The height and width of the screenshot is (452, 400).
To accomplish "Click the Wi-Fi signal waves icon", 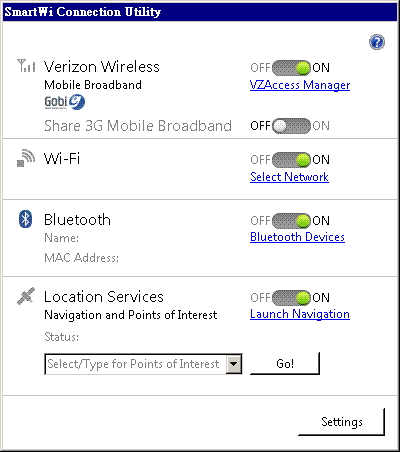I will 26,158.
